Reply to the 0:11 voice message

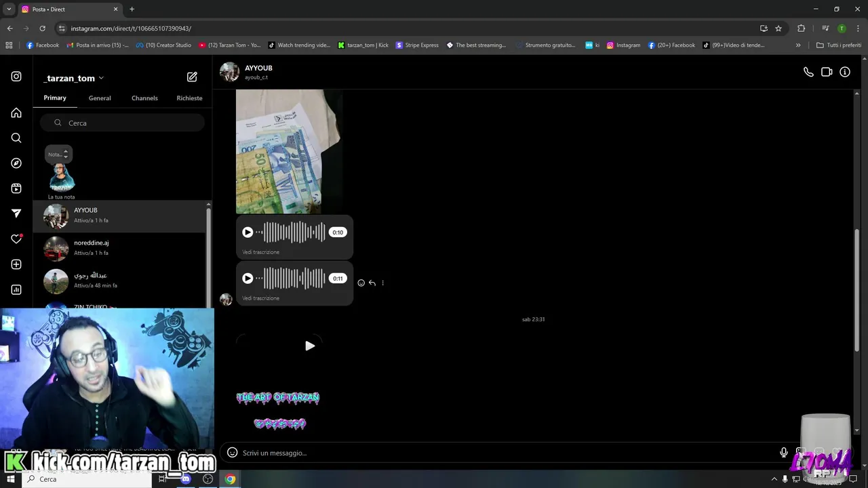pos(372,283)
